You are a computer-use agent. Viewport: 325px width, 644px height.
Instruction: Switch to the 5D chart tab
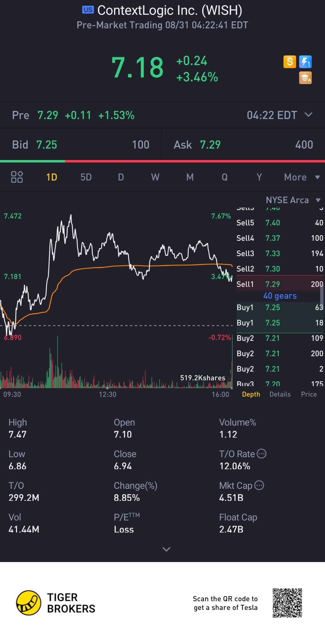(86, 177)
